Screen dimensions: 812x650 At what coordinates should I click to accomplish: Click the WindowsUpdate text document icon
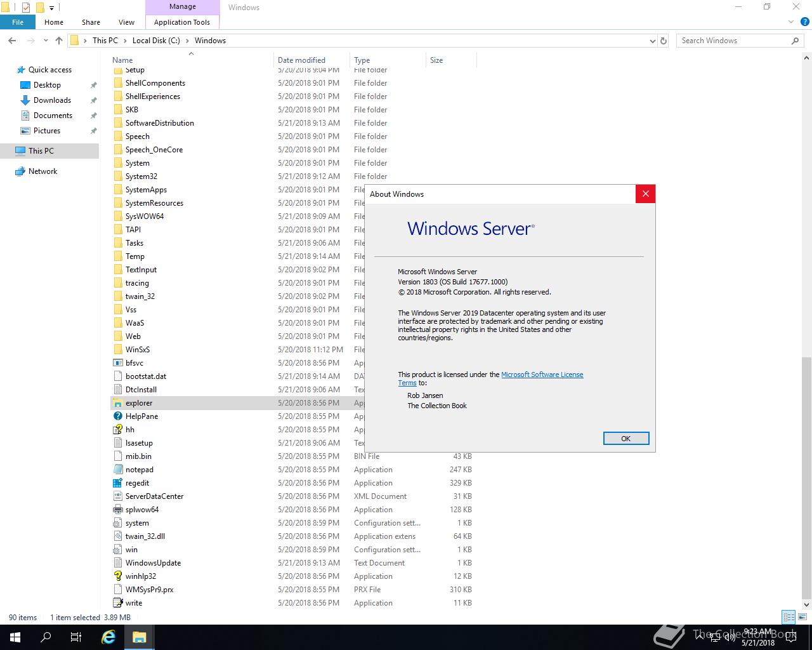[117, 563]
